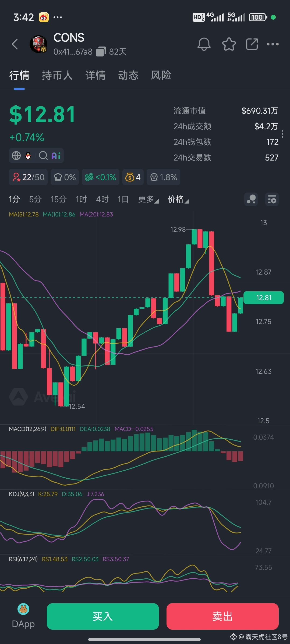Tap the 12.81 price marker

pyautogui.click(x=264, y=298)
